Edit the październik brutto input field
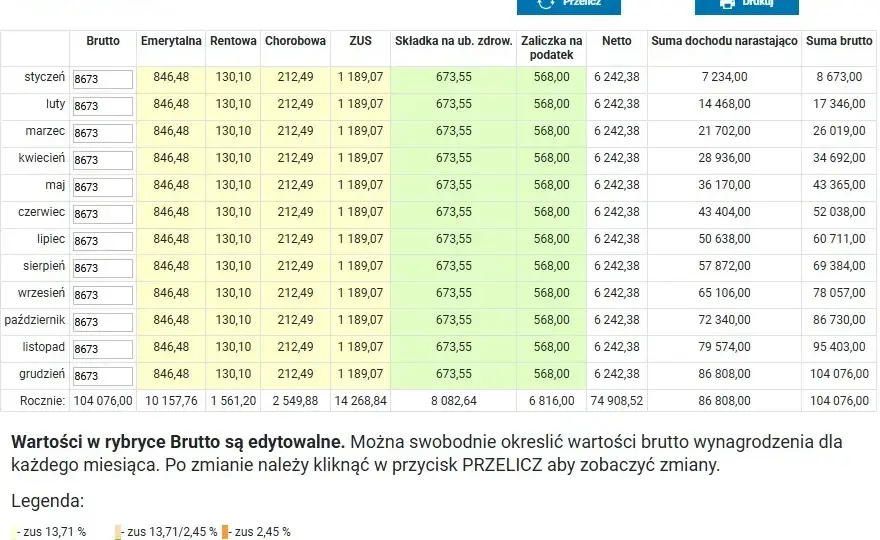Viewport: 880px width, 540px height. (x=103, y=322)
